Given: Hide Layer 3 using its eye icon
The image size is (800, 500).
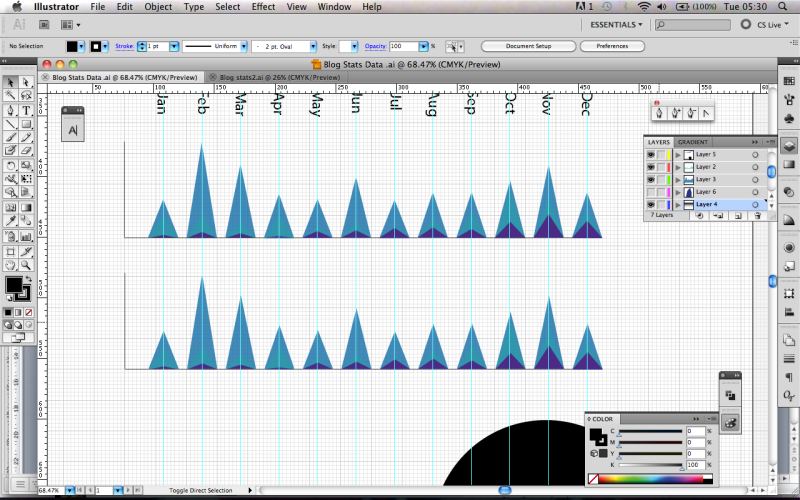Looking at the screenshot, I should pos(651,180).
